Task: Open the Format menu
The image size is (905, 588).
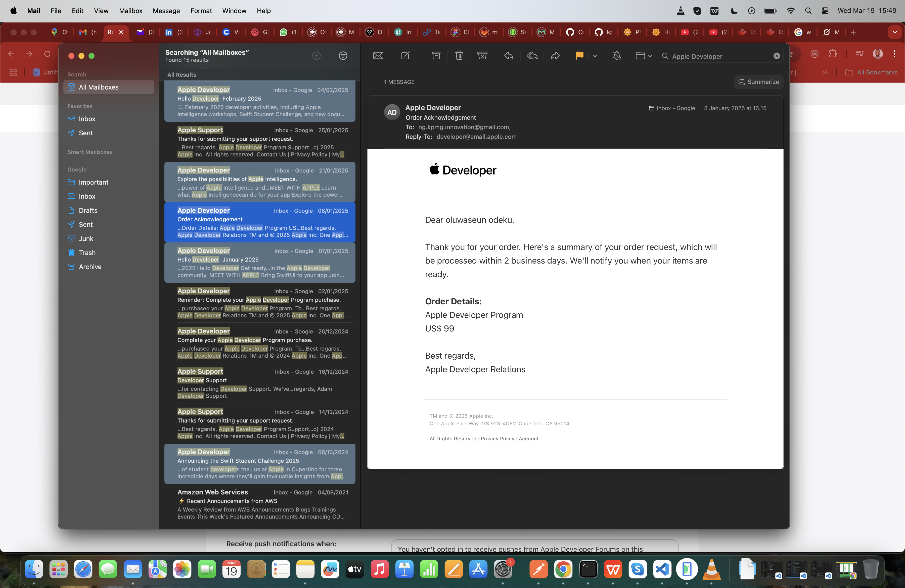Action: point(201,11)
